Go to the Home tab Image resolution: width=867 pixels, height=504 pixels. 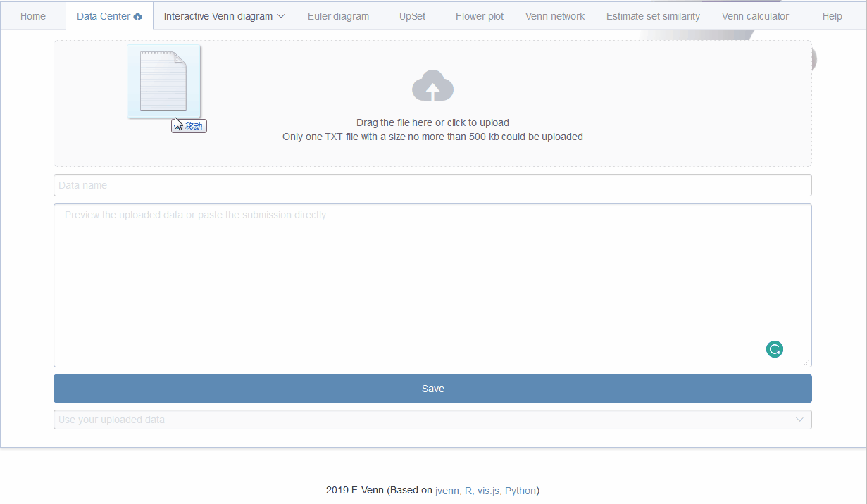33,16
